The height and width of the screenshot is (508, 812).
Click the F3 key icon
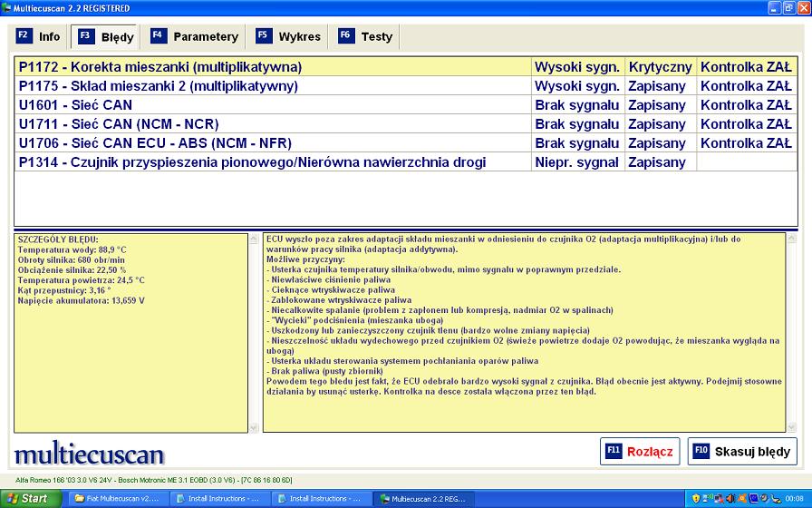point(86,36)
